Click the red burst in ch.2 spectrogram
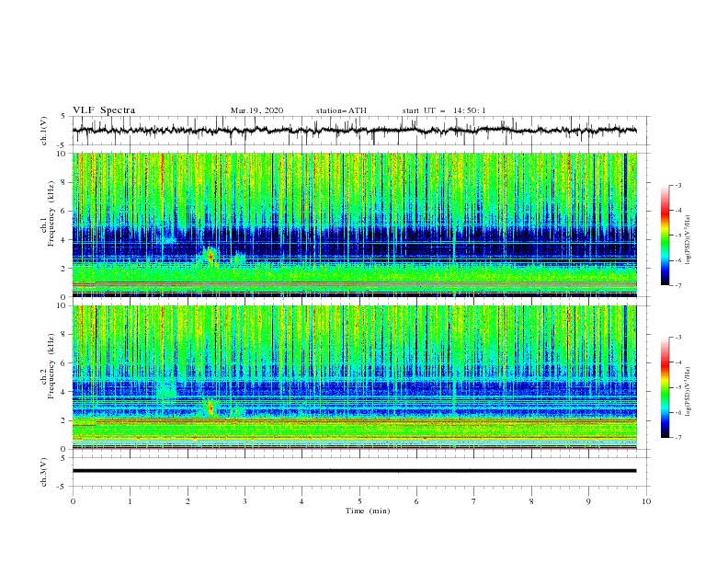Image resolution: width=728 pixels, height=563 pixels. tap(210, 408)
